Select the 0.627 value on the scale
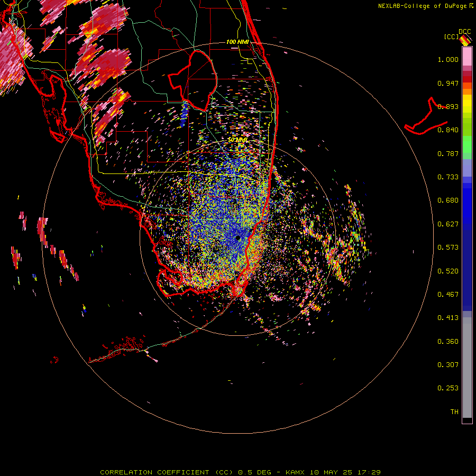 pyautogui.click(x=448, y=224)
